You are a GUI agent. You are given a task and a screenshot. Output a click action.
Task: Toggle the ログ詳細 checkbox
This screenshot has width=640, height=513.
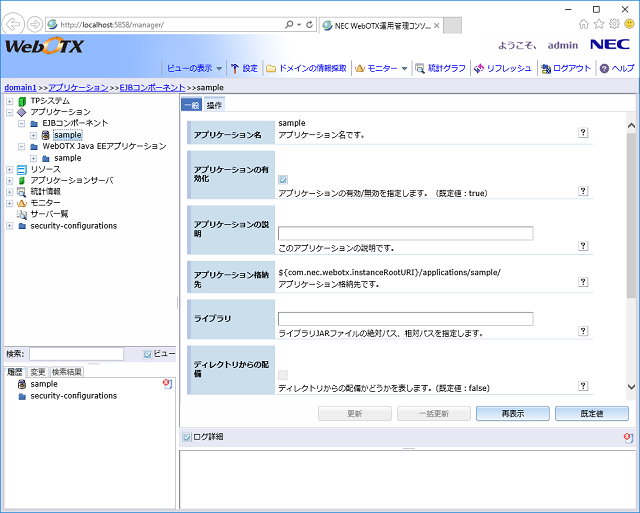point(186,437)
